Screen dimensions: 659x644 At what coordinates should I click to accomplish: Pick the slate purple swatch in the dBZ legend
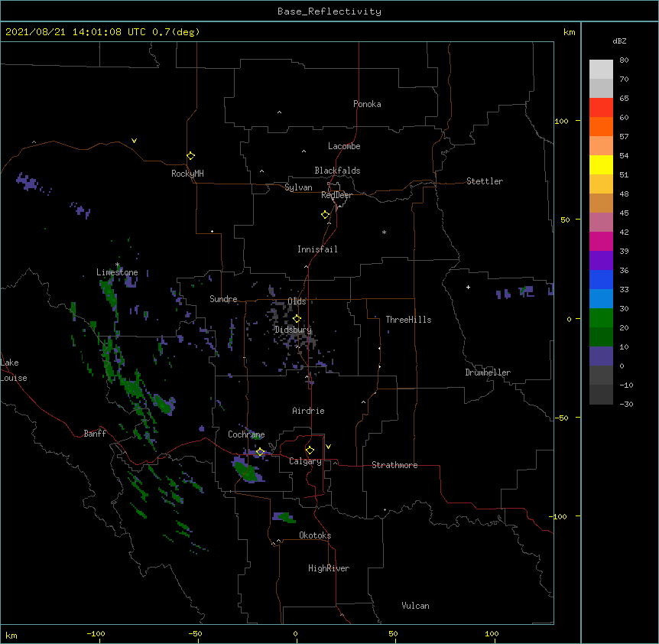[601, 356]
